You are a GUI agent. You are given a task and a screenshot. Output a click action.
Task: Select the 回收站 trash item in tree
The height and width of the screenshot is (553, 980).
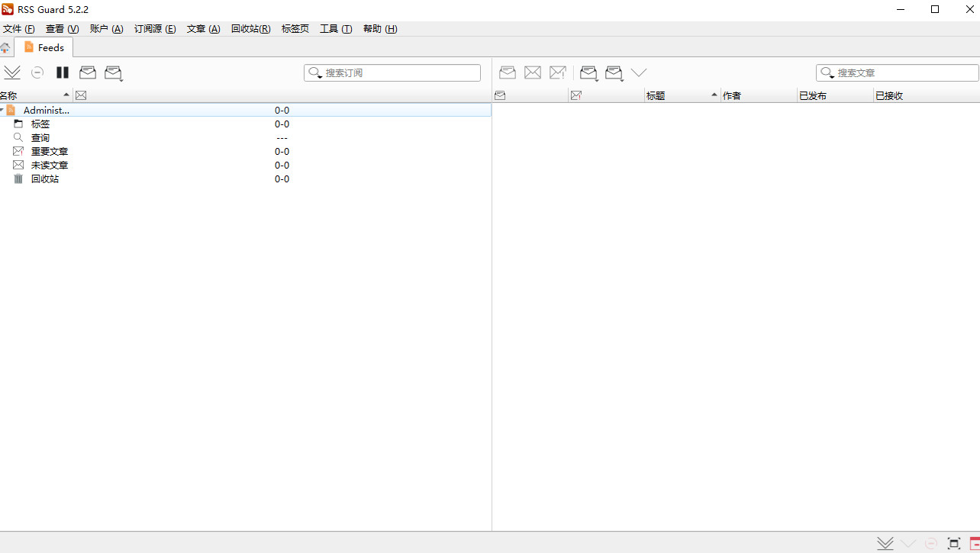tap(45, 179)
